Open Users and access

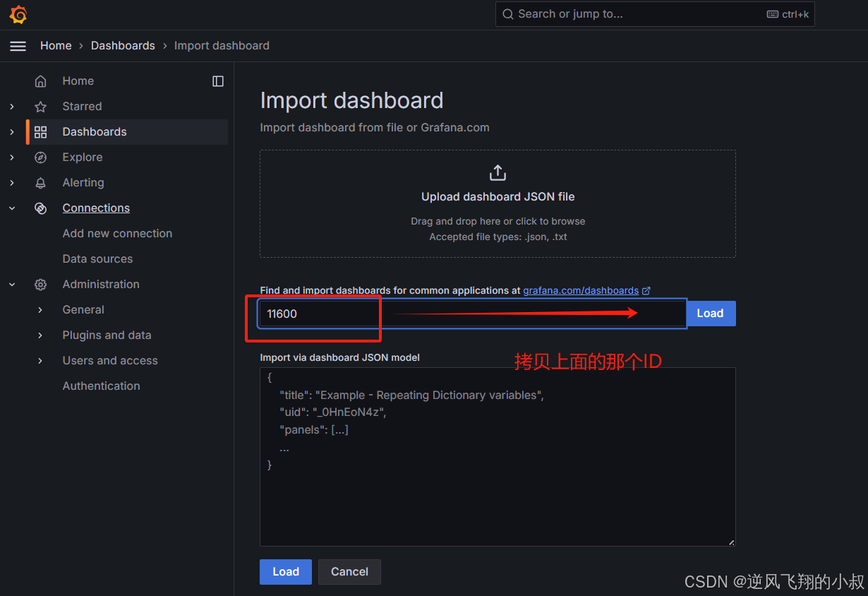pyautogui.click(x=110, y=361)
